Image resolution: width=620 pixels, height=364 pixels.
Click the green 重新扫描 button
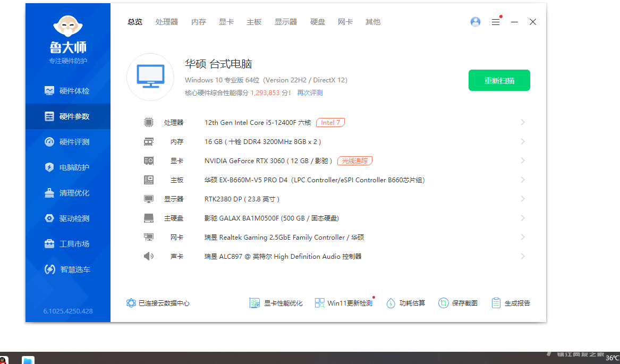coord(499,80)
